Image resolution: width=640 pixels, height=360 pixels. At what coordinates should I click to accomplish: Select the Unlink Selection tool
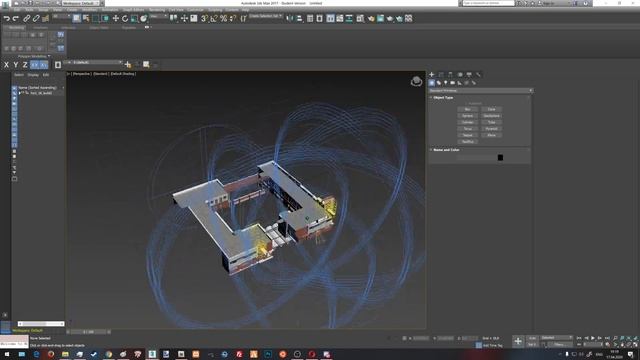[36, 18]
